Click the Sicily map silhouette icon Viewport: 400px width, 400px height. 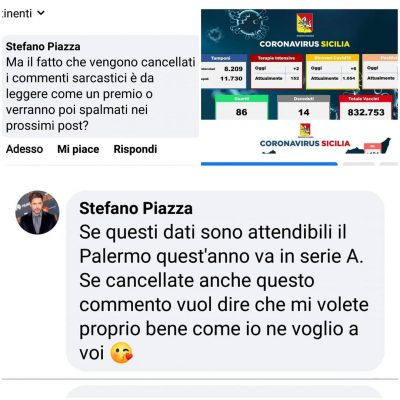coord(368,146)
